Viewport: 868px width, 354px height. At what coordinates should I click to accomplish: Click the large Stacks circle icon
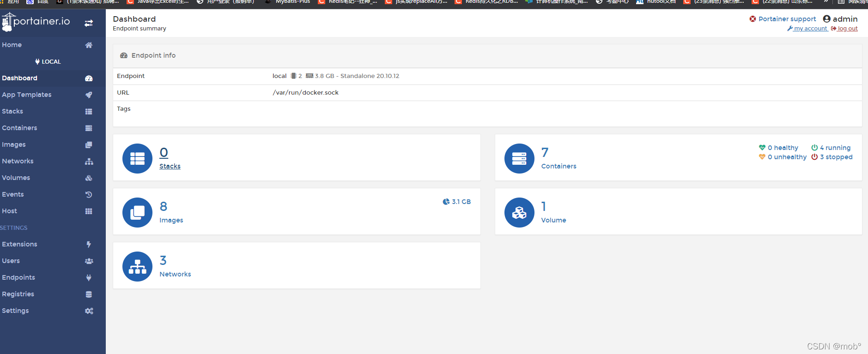137,158
